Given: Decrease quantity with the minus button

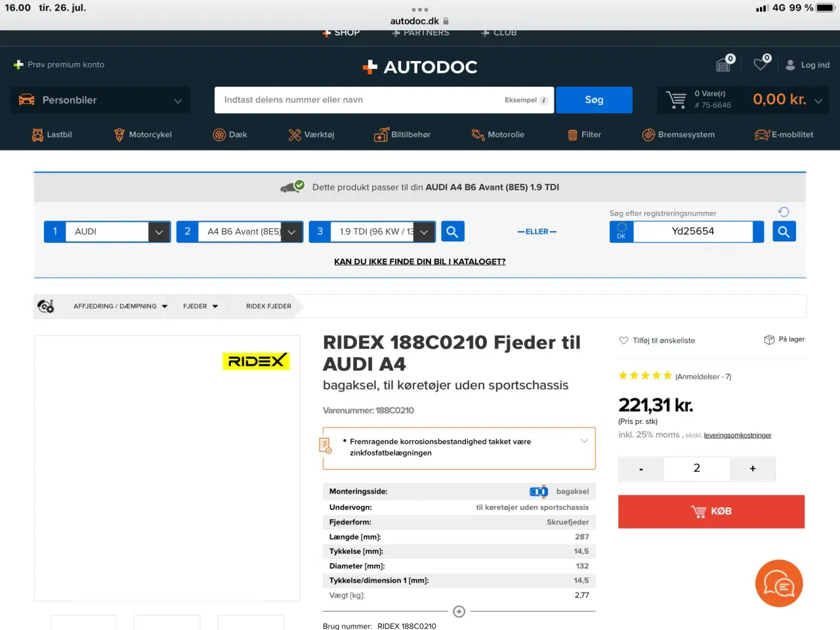Looking at the screenshot, I should (x=641, y=469).
